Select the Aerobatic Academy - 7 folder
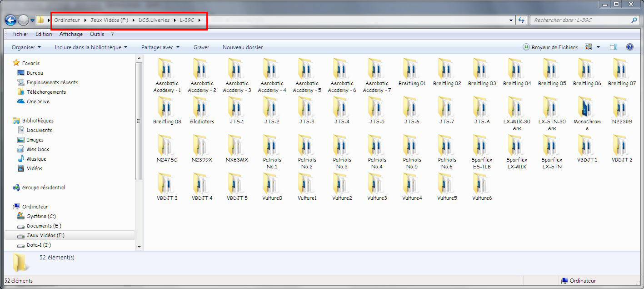The image size is (644, 289). pyautogui.click(x=377, y=75)
